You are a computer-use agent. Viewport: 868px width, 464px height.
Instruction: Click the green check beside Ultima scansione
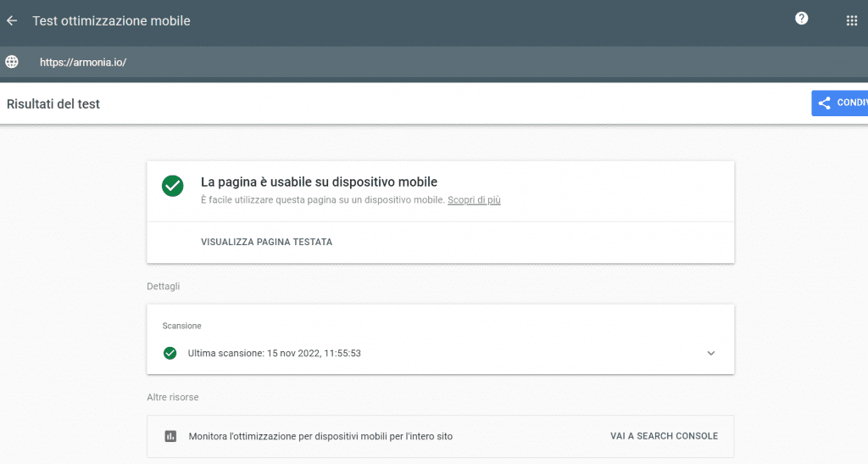coord(170,353)
